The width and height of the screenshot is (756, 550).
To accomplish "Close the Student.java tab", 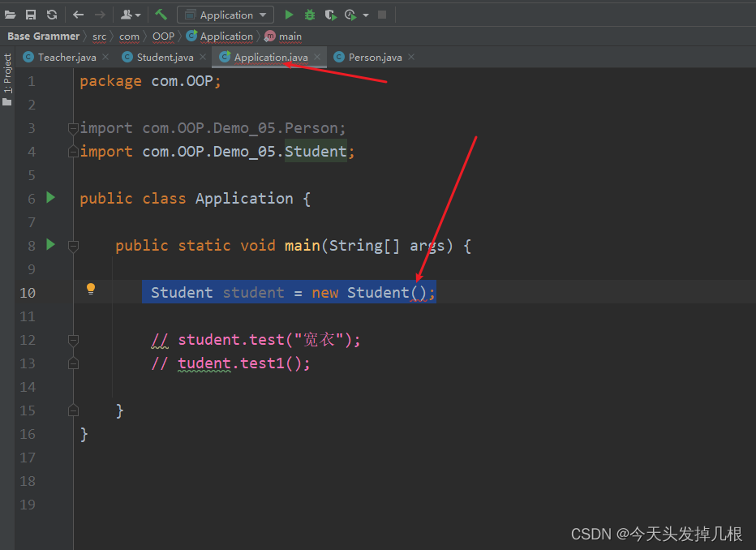I will click(x=202, y=57).
